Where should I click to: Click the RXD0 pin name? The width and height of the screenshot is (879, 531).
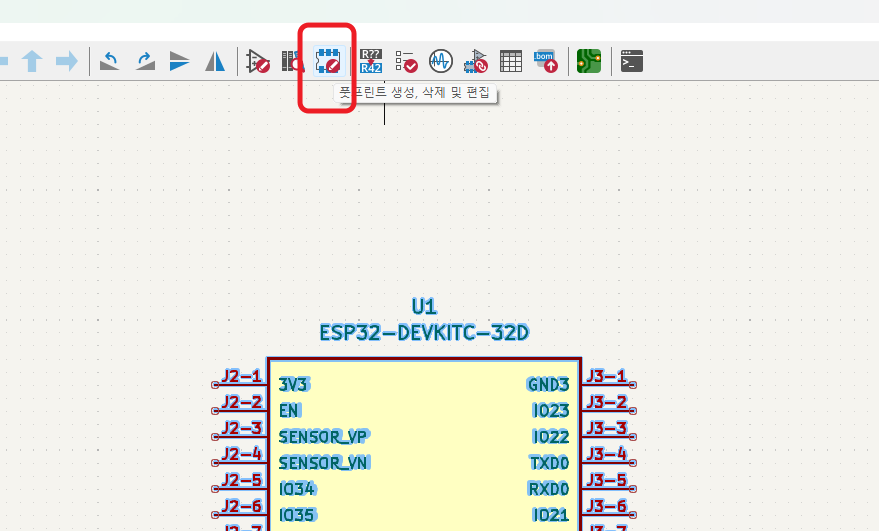pyautogui.click(x=549, y=489)
